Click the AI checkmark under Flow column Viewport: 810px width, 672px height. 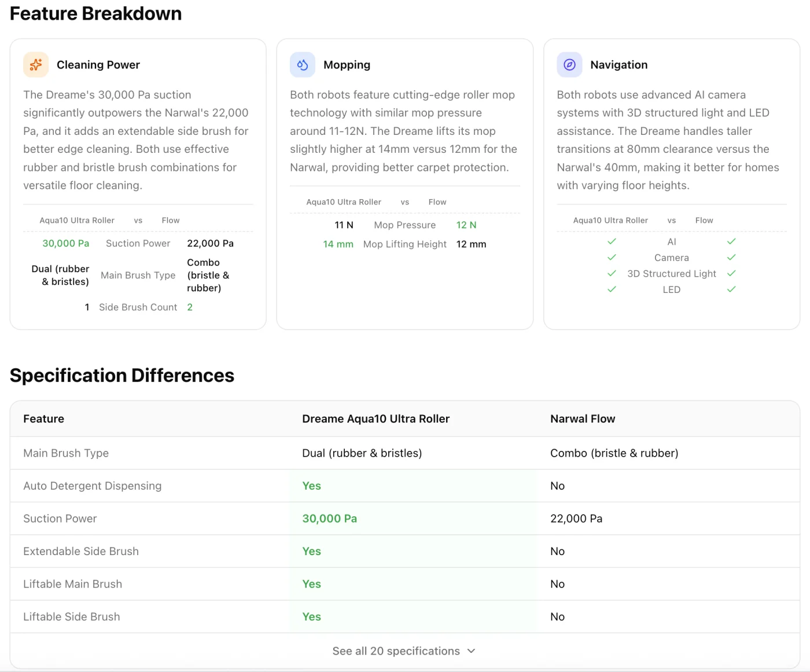(x=731, y=241)
